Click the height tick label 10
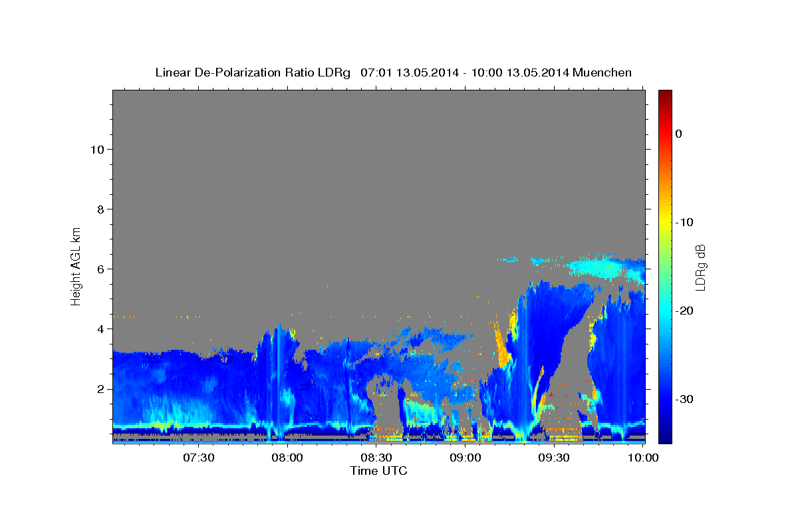The width and height of the screenshot is (798, 532). coord(97,150)
